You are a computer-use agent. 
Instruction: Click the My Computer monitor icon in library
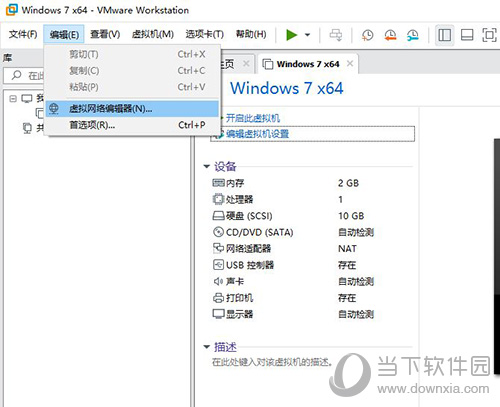(27, 98)
